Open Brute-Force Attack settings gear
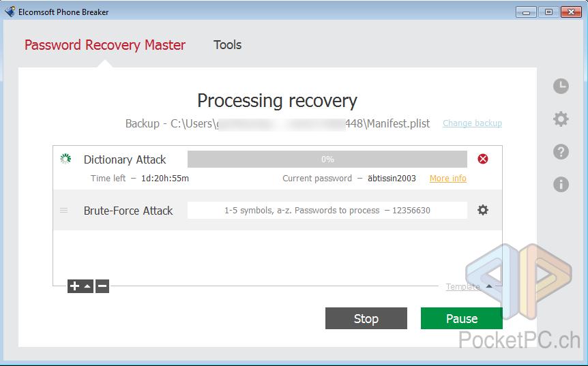 click(483, 210)
